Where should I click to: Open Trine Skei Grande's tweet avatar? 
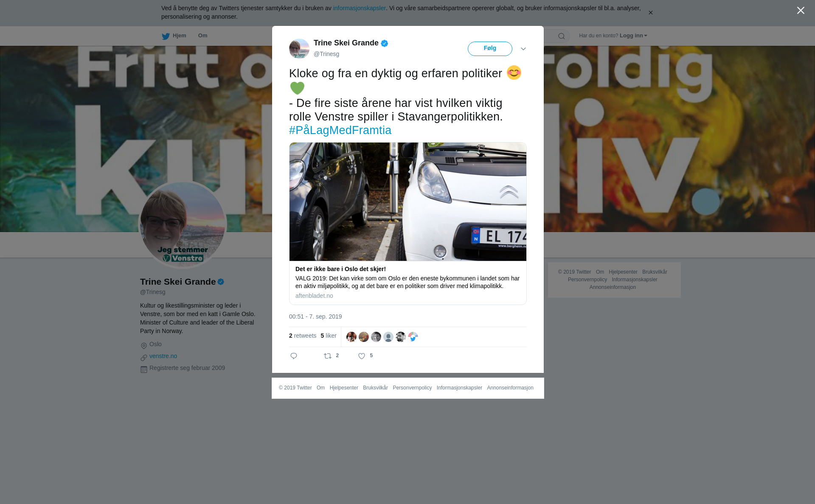point(299,48)
